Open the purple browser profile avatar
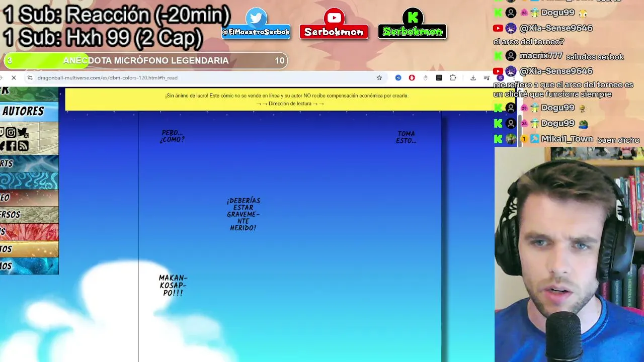 [x=500, y=78]
